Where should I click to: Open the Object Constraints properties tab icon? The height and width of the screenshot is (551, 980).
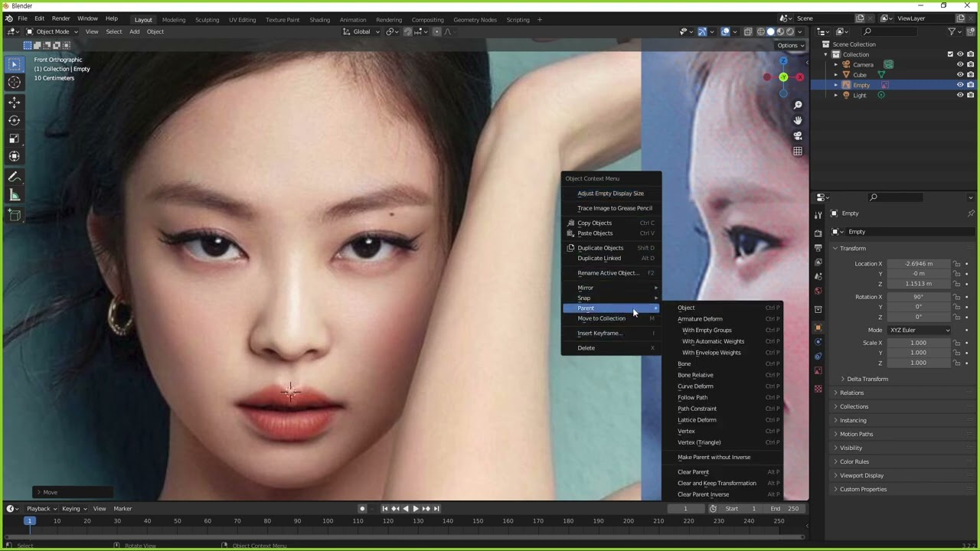[818, 357]
